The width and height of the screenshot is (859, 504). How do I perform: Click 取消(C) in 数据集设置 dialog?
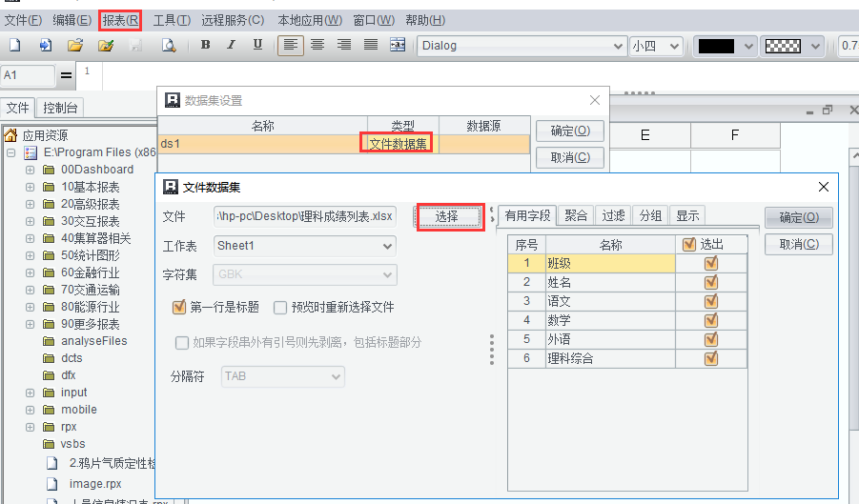coord(570,157)
